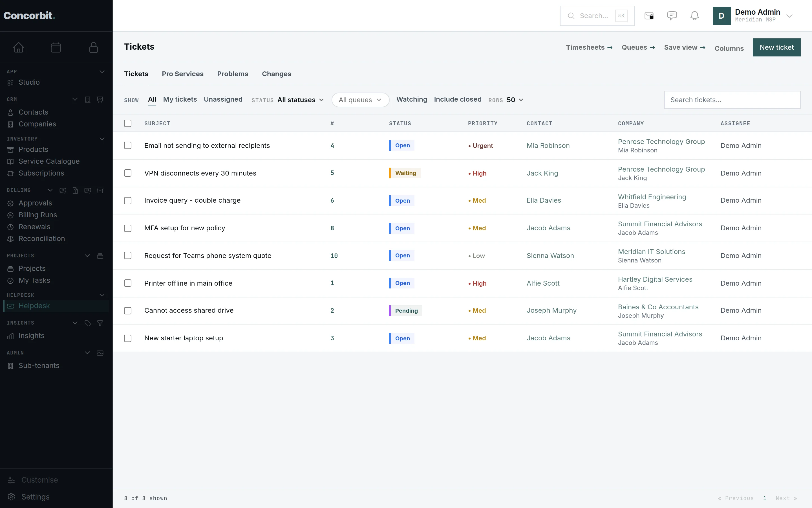Click the document shortcut icon in Billing header
The image size is (812, 508).
[x=75, y=190]
